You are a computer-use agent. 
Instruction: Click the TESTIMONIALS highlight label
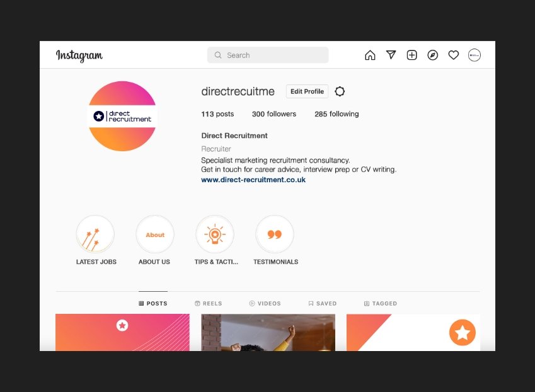coord(275,262)
